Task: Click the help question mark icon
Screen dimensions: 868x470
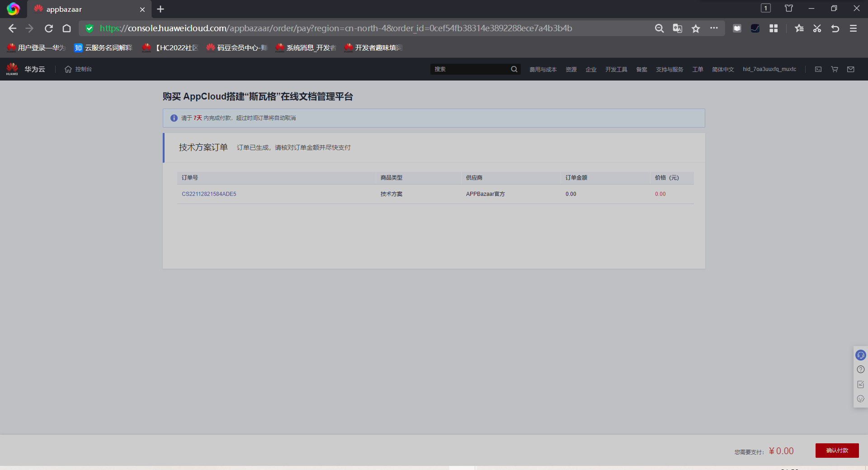Action: (x=861, y=370)
